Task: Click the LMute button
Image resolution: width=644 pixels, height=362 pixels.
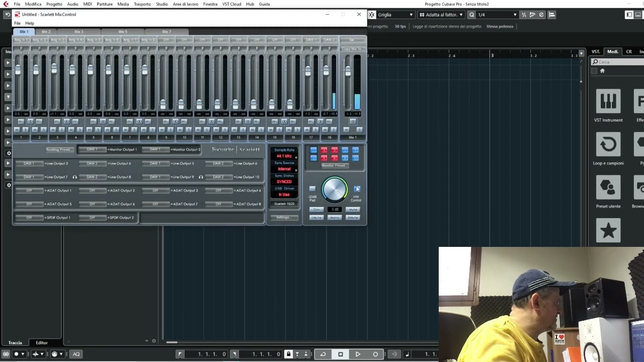Action: 316,218
